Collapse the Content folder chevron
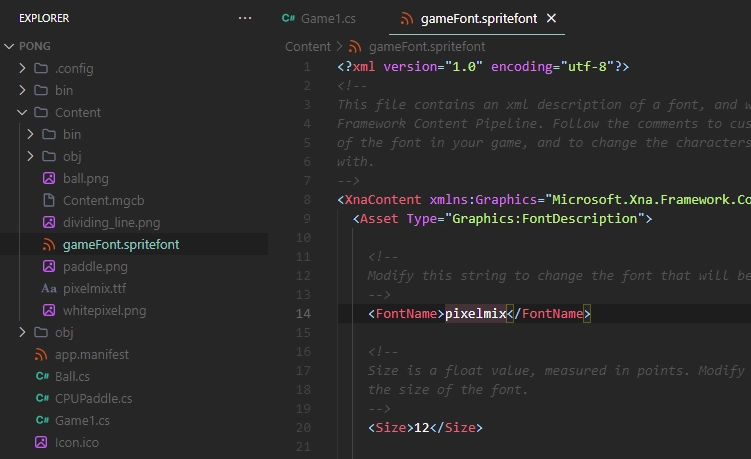 click(x=22, y=112)
